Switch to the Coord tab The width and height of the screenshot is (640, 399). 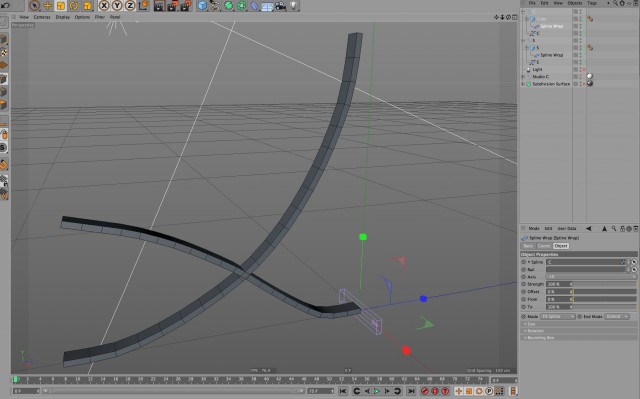(544, 246)
